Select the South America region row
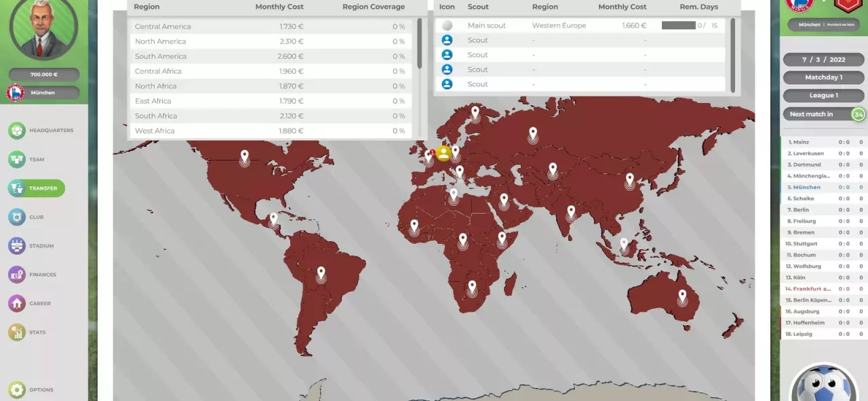 (x=271, y=56)
